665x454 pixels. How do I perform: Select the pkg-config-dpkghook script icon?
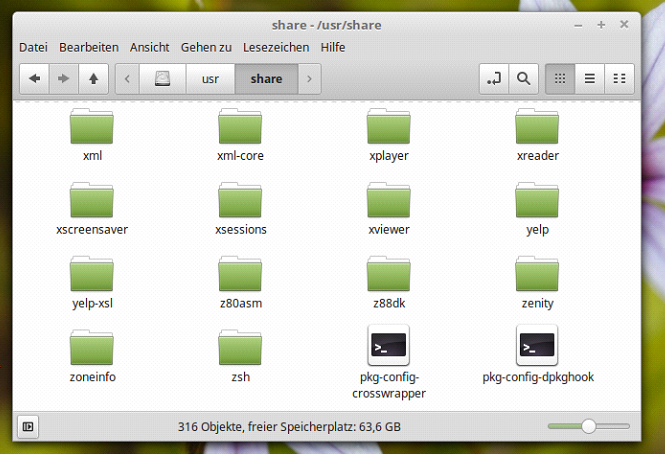537,345
